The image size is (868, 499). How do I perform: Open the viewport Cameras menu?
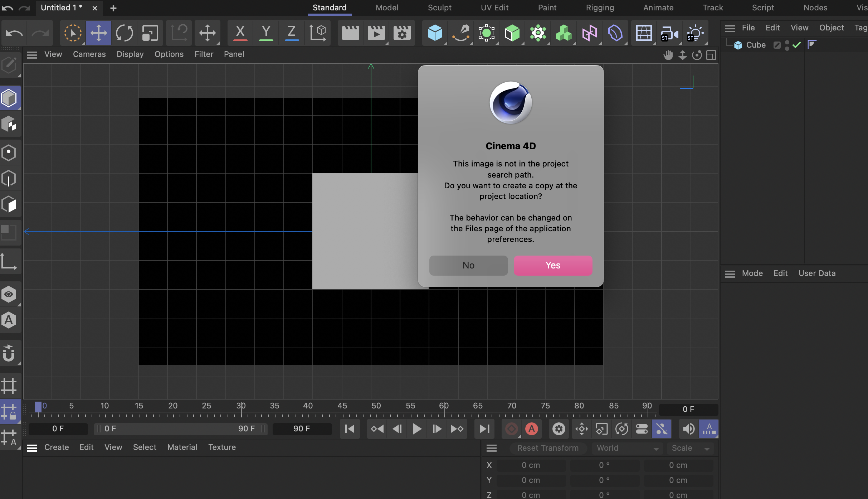pyautogui.click(x=89, y=54)
